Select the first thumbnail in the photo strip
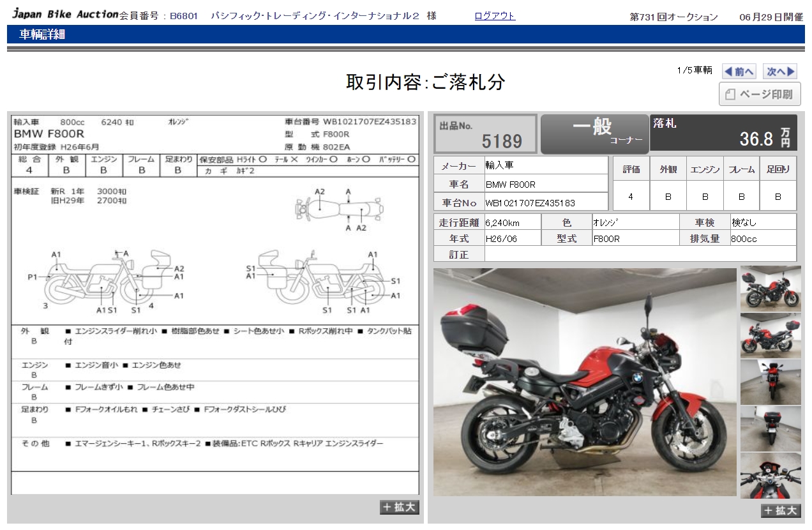Viewport: 812px width, 530px height. click(771, 288)
